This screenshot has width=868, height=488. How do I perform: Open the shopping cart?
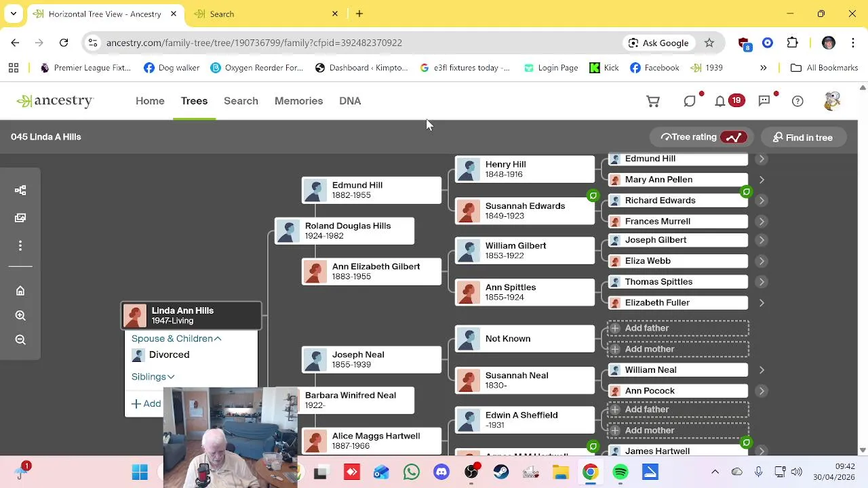[653, 101]
